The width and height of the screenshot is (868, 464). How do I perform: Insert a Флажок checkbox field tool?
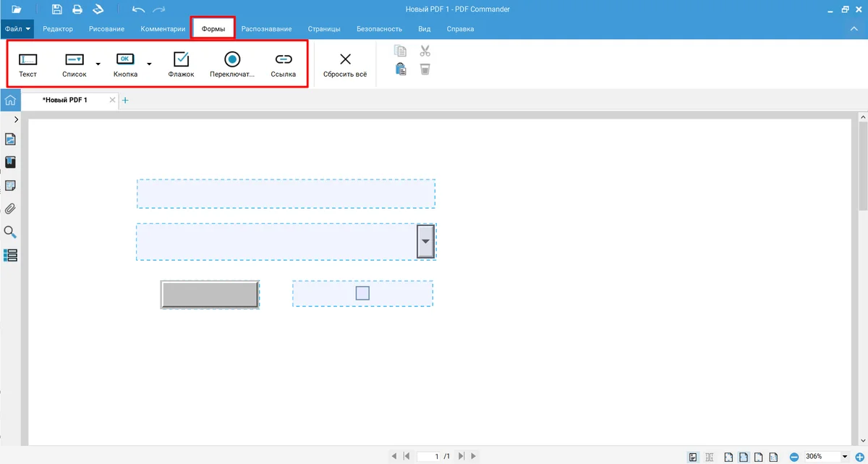pyautogui.click(x=181, y=64)
